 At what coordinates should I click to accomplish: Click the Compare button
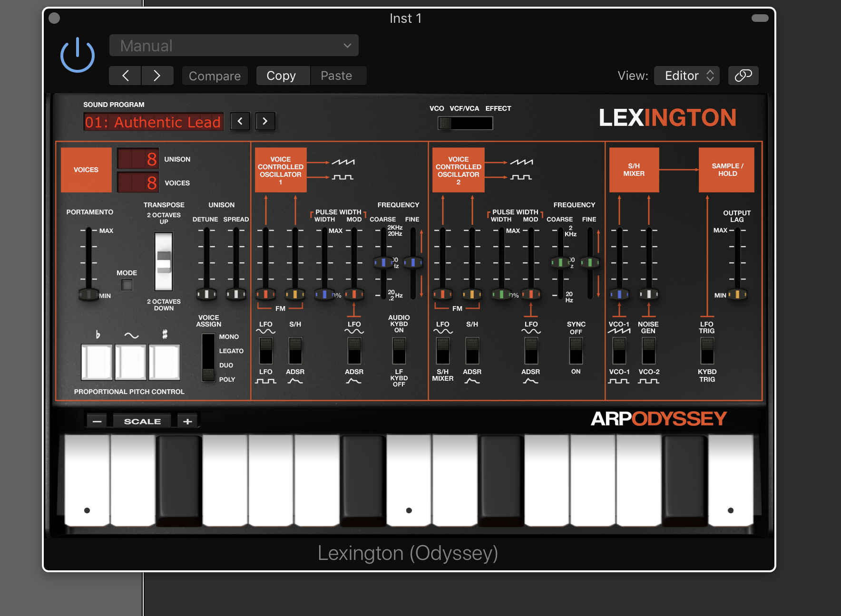(215, 76)
